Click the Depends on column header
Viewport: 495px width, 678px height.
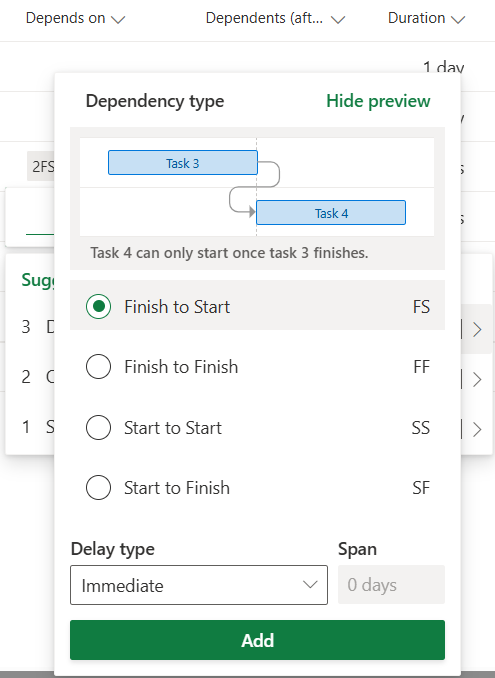[x=65, y=18]
